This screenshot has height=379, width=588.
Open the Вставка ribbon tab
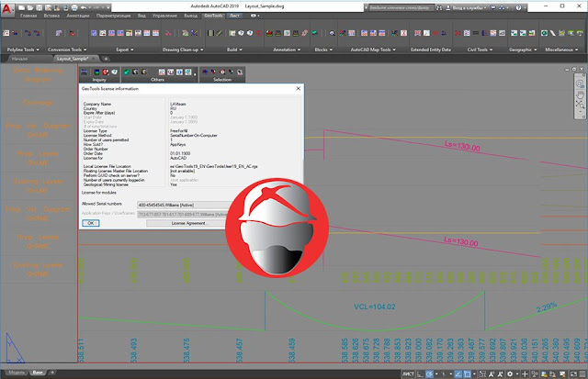pos(51,16)
